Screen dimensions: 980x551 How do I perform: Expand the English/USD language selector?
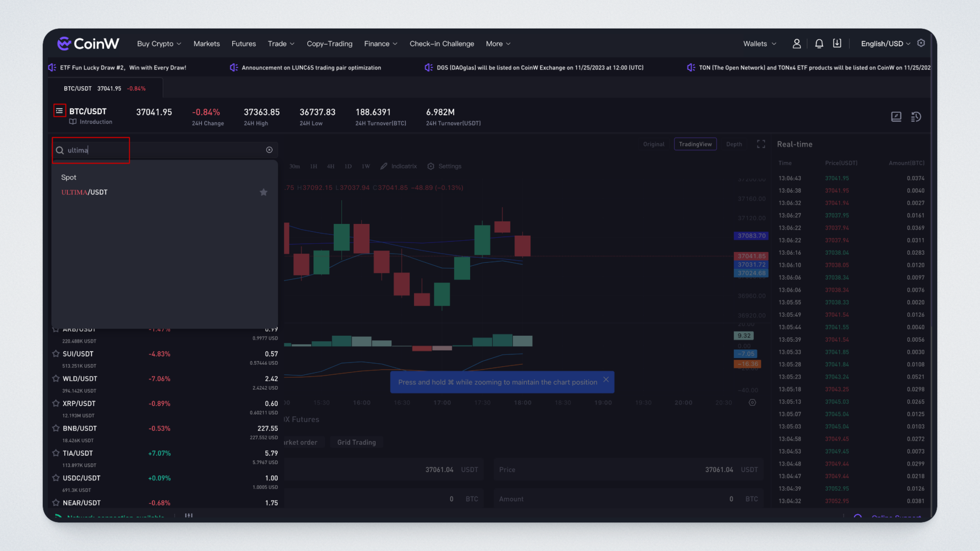[x=885, y=44]
